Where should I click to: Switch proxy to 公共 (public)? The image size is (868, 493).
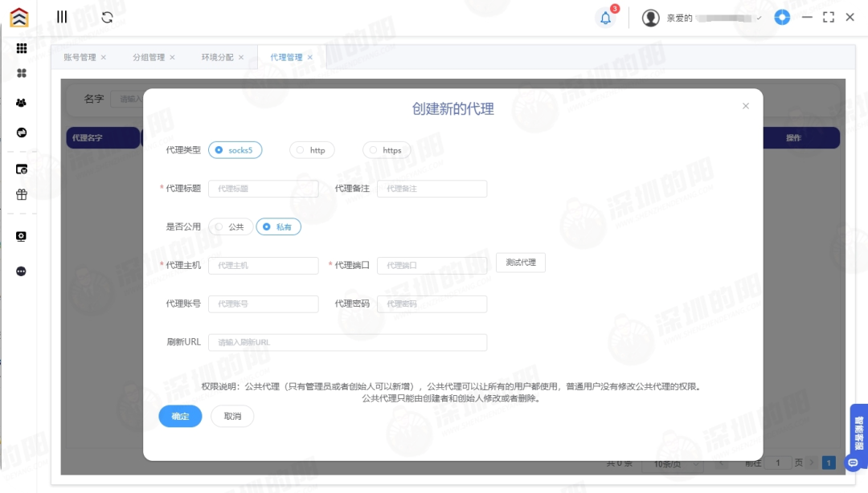pyautogui.click(x=231, y=226)
